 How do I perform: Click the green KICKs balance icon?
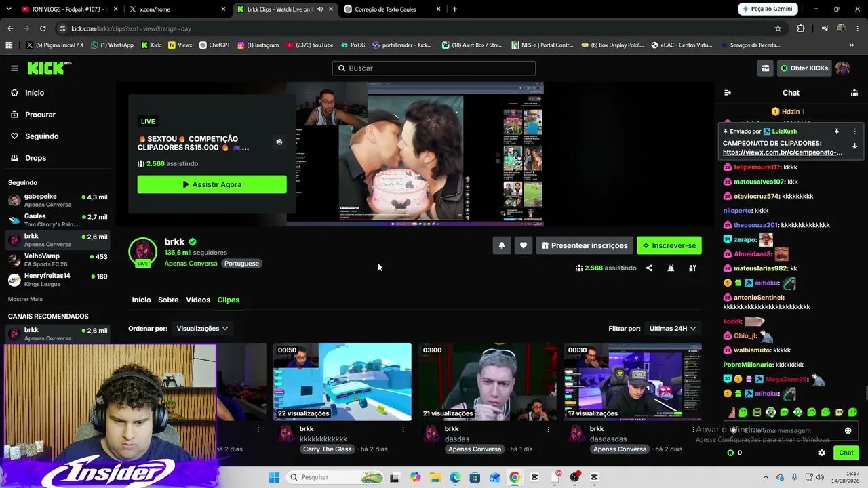pos(730,453)
